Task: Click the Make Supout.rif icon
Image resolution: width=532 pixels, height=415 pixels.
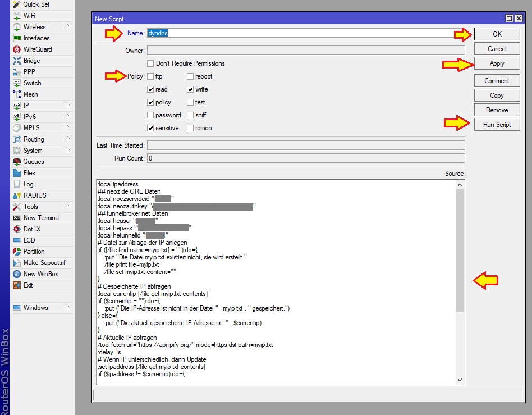Action: pos(17,263)
